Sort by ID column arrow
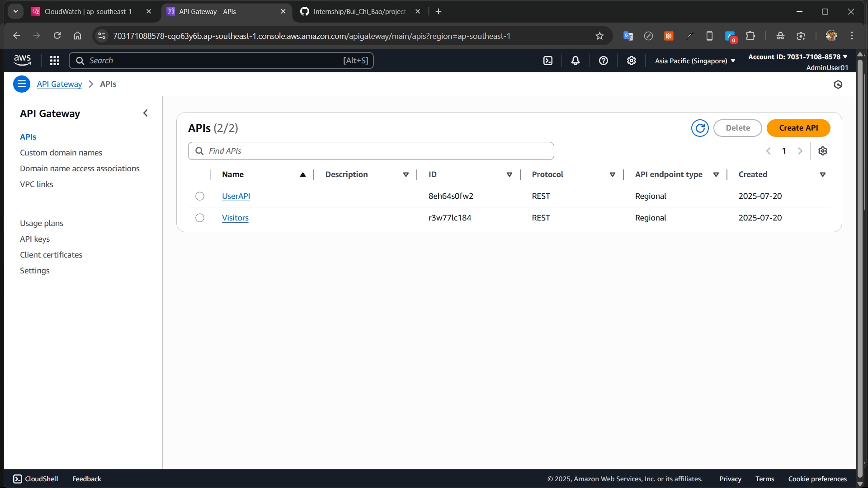The width and height of the screenshot is (868, 488). click(509, 175)
